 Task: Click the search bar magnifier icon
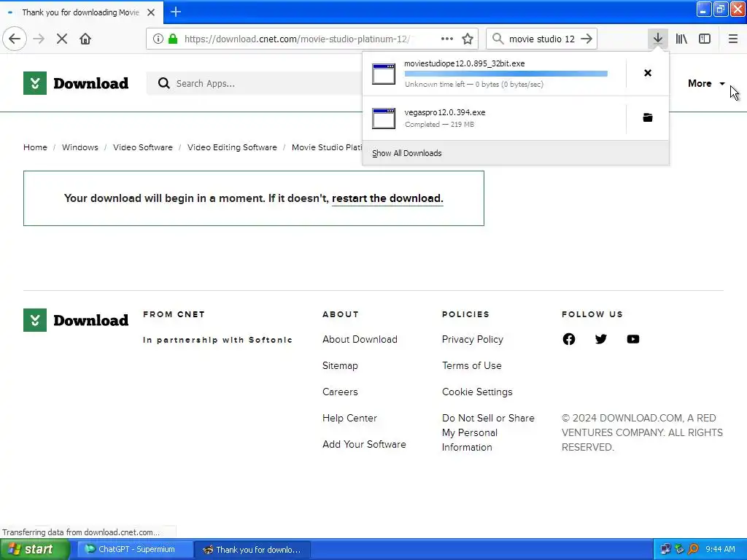[x=498, y=39]
